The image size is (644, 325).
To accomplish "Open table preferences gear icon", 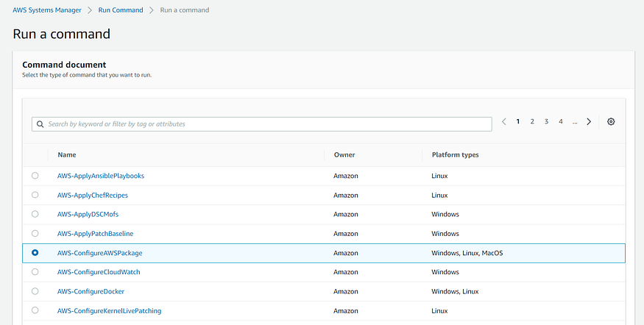I will pyautogui.click(x=611, y=121).
